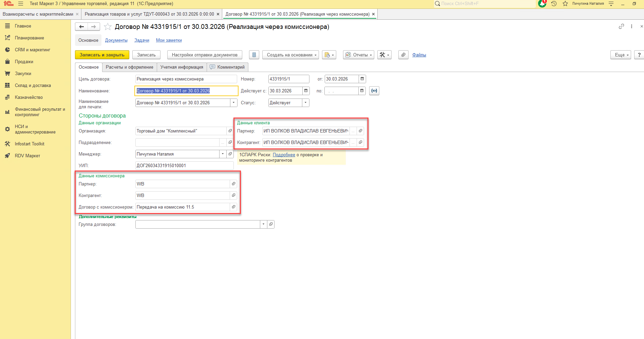The image size is (644, 339).
Task: Open 'CRM и маркетинг' sidebar section
Action: (33, 50)
